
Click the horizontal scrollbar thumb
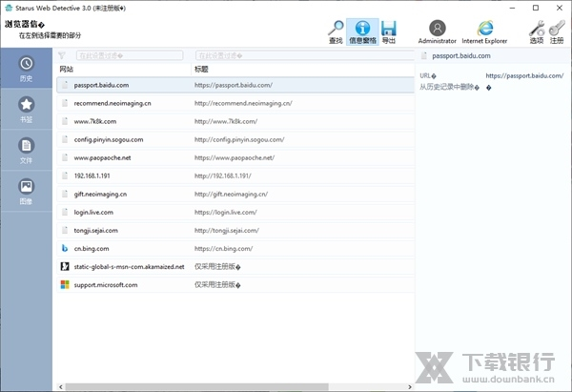click(x=197, y=387)
